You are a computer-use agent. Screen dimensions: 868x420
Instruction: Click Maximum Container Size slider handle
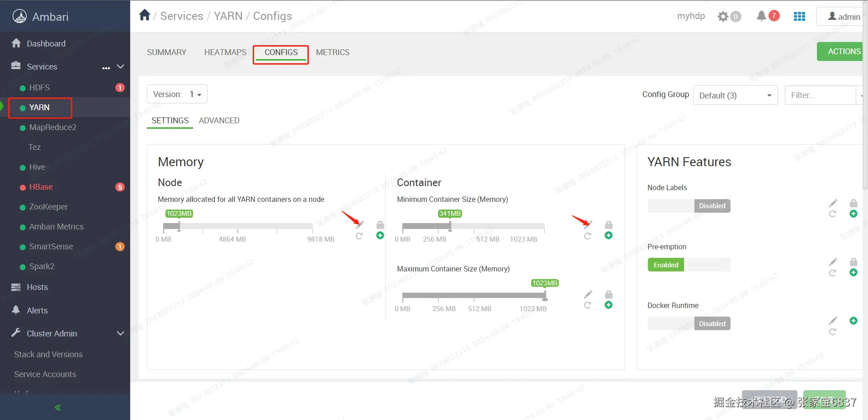545,296
